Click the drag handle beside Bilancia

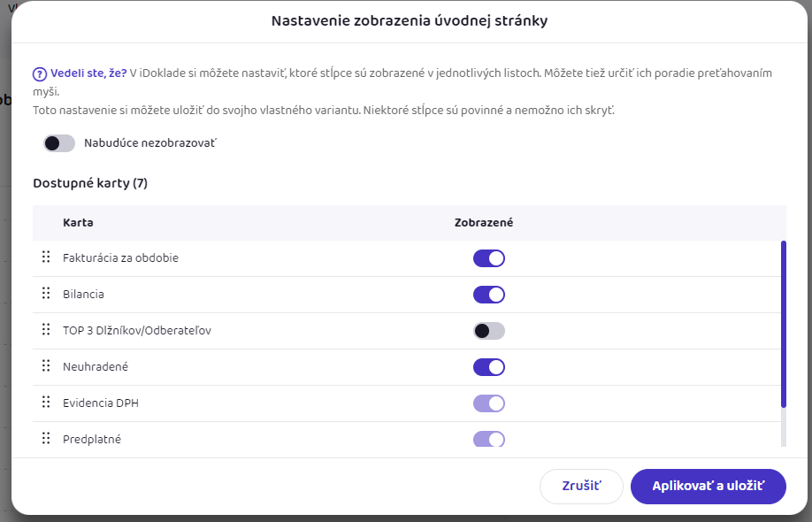46,294
